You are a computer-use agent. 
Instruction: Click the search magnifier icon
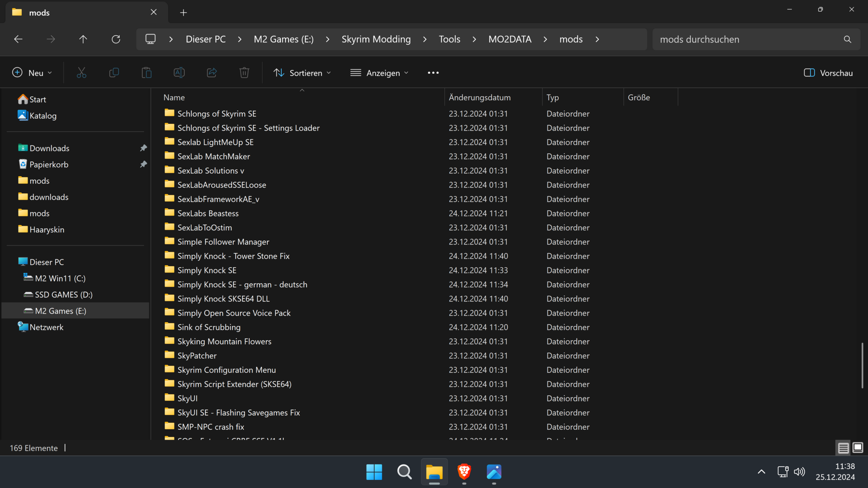[x=848, y=39]
